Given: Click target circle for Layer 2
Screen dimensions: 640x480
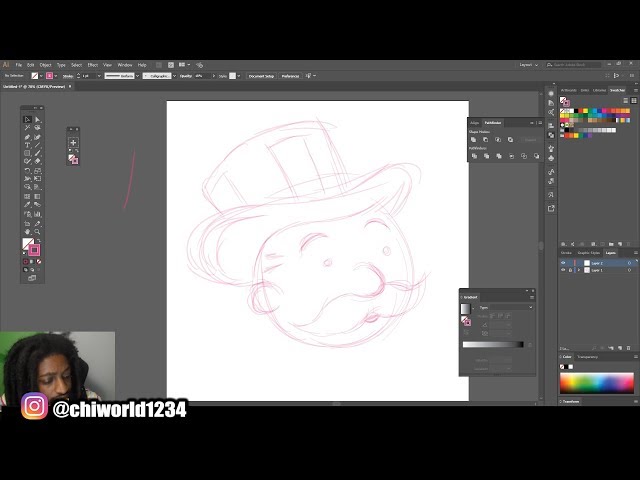Looking at the screenshot, I should tap(629, 263).
